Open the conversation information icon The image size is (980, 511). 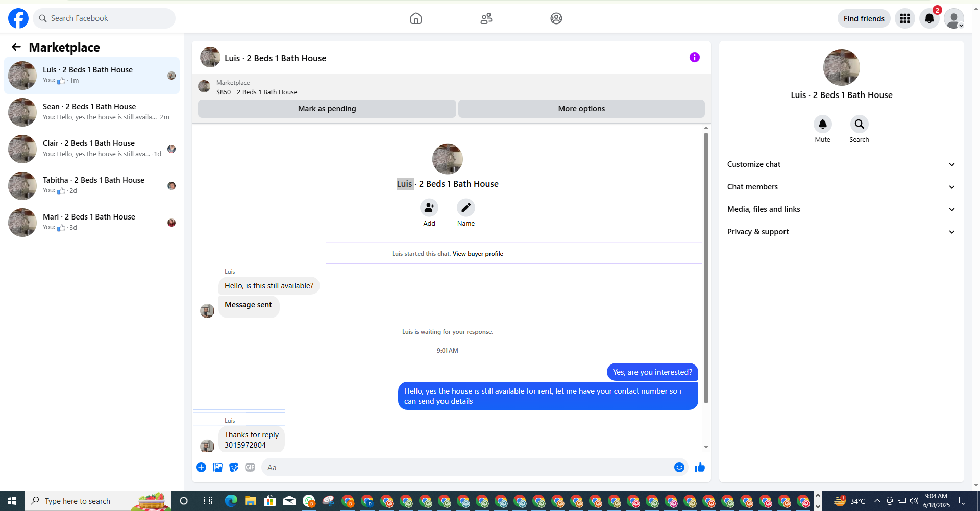[x=695, y=57]
